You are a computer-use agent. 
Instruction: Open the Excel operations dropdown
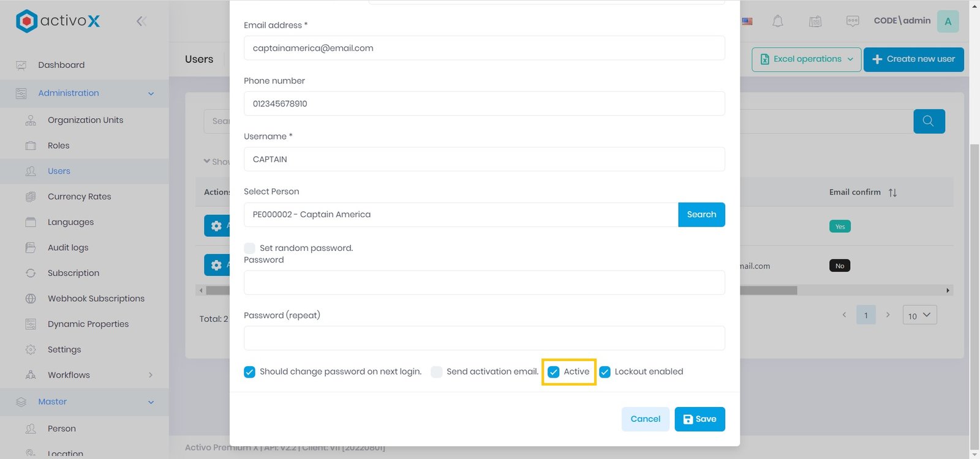click(x=806, y=59)
